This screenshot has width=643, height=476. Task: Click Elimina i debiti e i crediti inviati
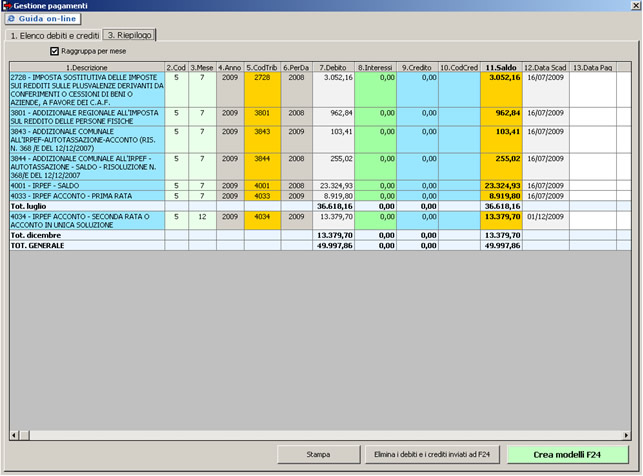432,454
